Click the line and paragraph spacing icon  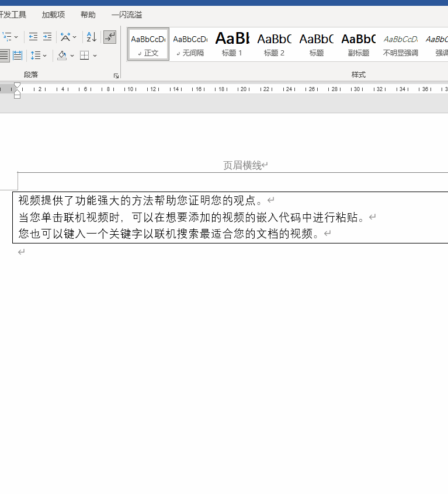36,55
